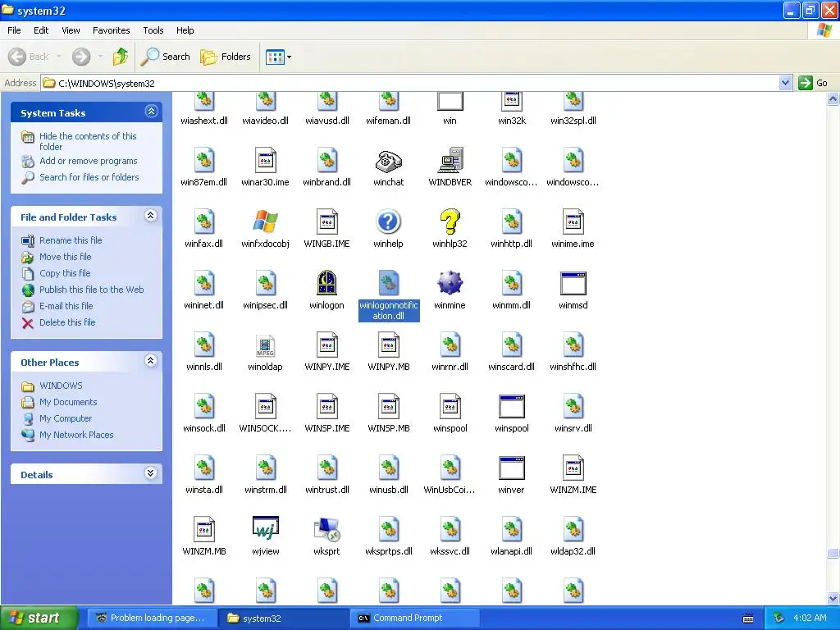
Task: Click the scrollbar up arrow
Action: point(833,98)
